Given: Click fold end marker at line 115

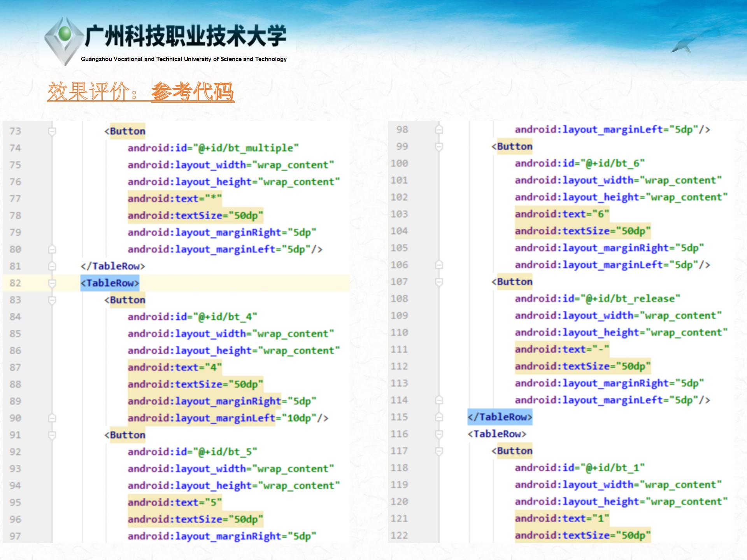Looking at the screenshot, I should [439, 417].
